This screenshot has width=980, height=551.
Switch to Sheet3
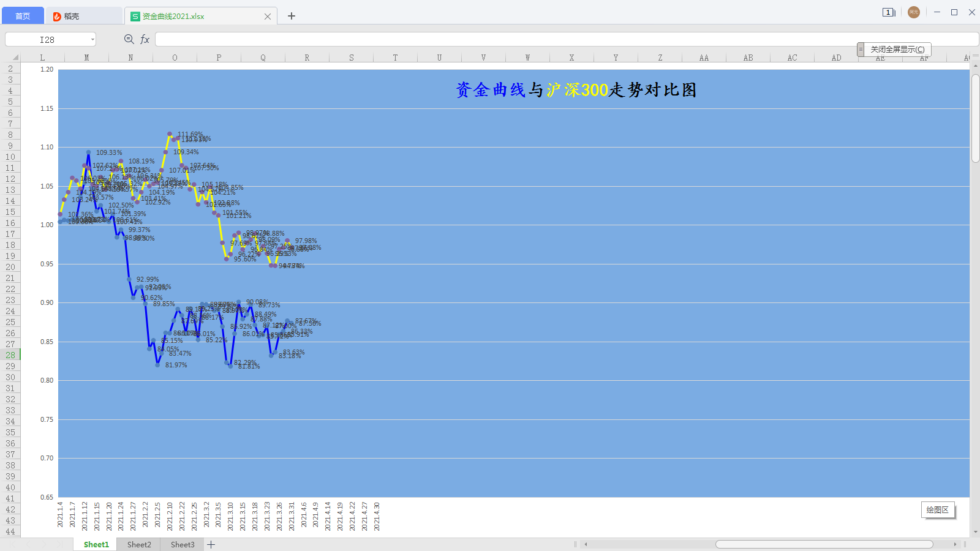pyautogui.click(x=181, y=544)
